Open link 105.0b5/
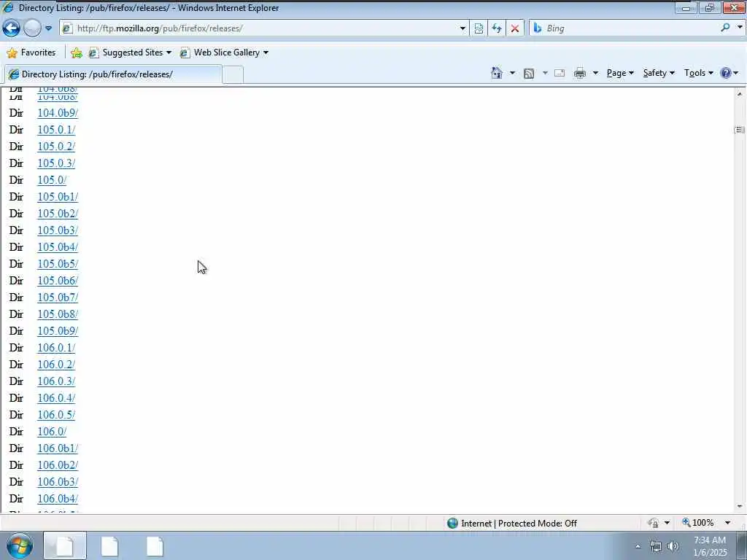The image size is (747, 560). pos(58,264)
